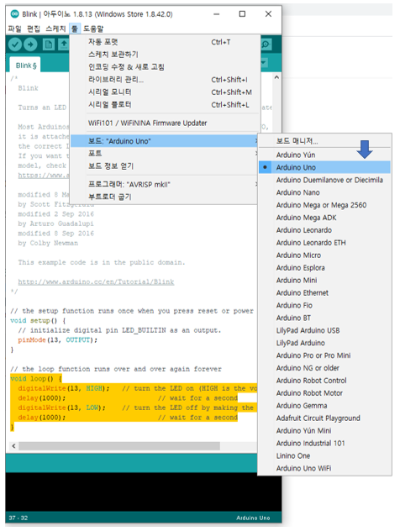Select Arduino Yún board option
Screen dimensions: 400x527
(324, 155)
